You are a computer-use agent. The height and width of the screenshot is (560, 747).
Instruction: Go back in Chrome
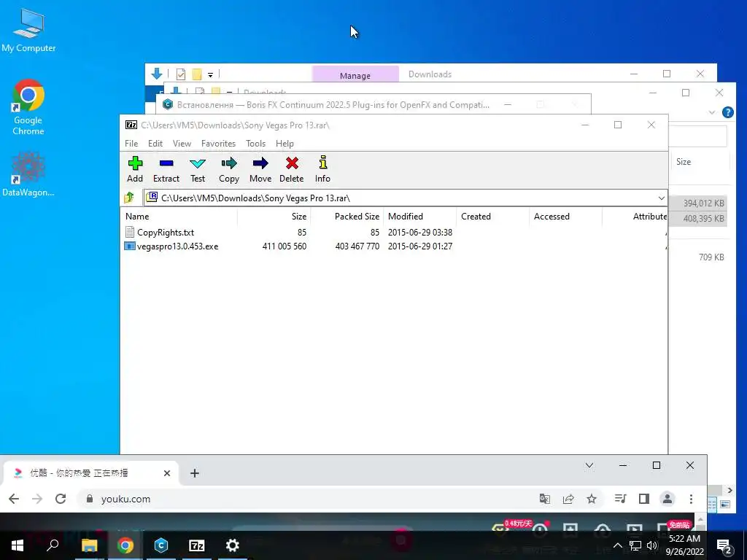point(14,499)
